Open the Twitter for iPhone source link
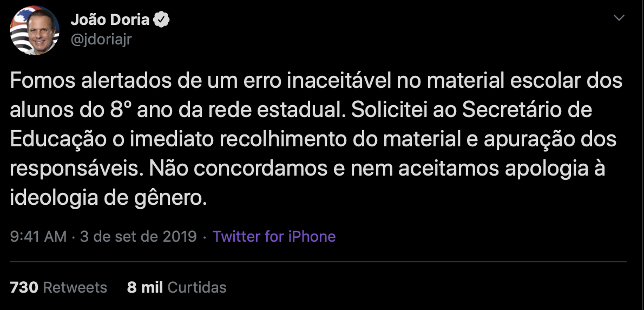Screen dimensions: 644x310 [x=274, y=237]
